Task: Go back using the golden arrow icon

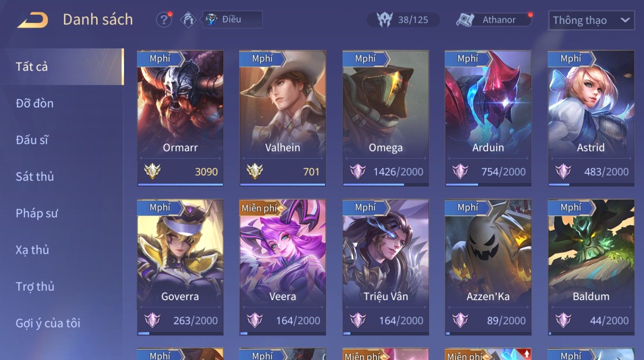Action: (x=32, y=20)
